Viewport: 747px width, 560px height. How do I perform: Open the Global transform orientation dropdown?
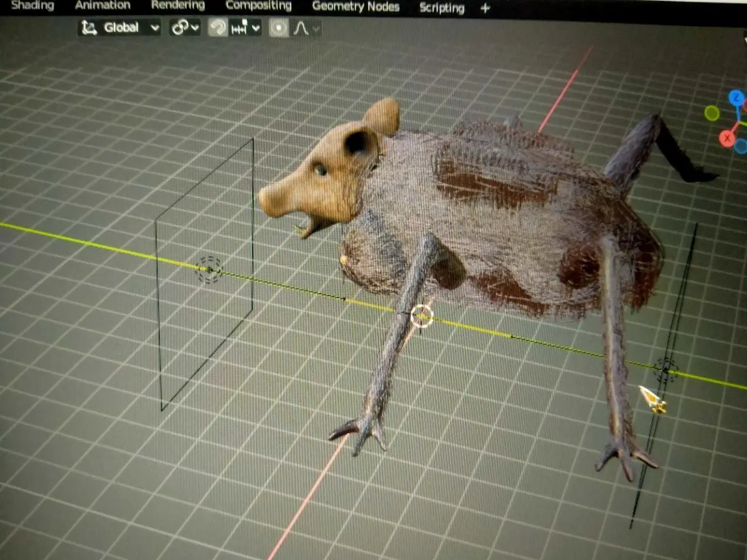(x=120, y=27)
